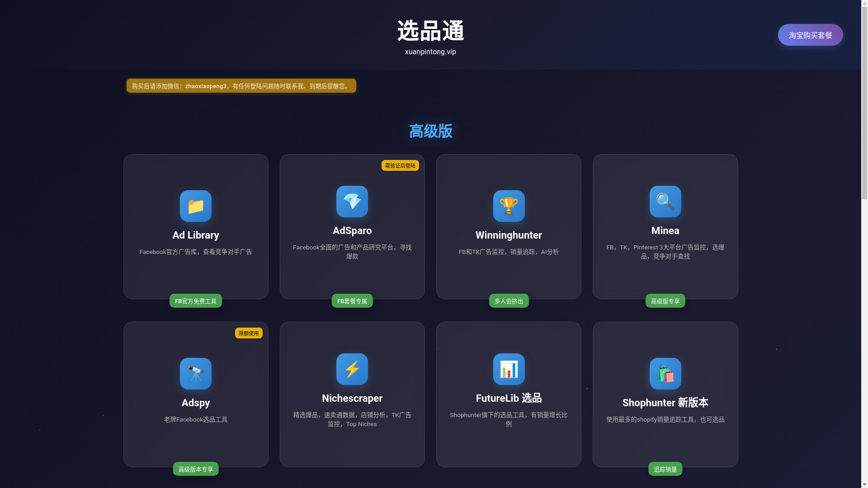Open the Shophunter 新版本 title
The width and height of the screenshot is (868, 488).
(665, 403)
